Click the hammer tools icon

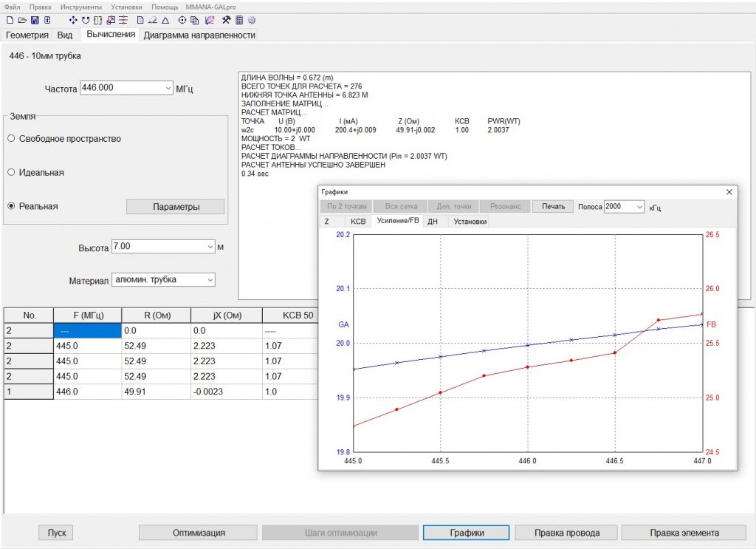tap(227, 20)
